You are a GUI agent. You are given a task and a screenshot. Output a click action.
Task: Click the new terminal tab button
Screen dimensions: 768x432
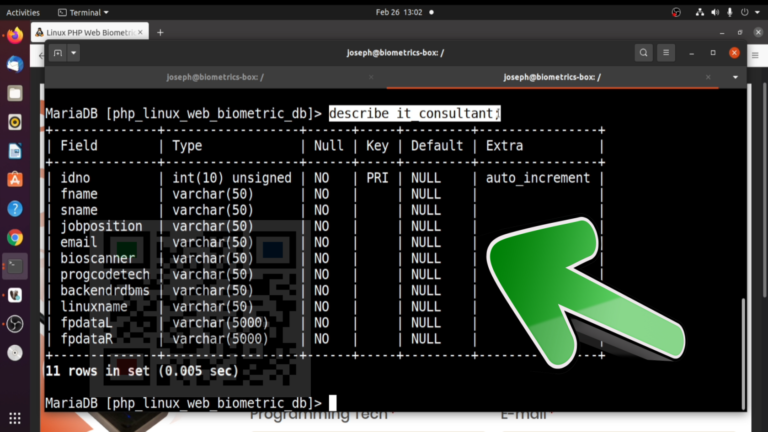click(57, 52)
